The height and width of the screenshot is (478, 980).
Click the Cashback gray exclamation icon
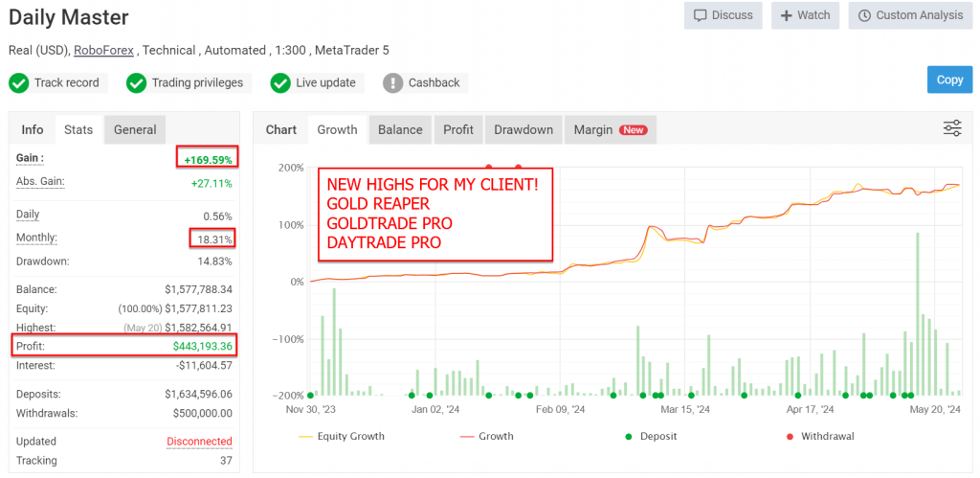(392, 83)
